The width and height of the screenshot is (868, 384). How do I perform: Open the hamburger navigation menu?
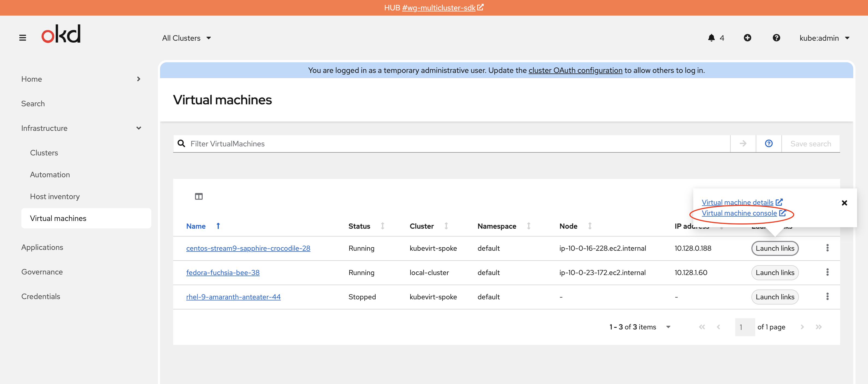click(x=23, y=38)
